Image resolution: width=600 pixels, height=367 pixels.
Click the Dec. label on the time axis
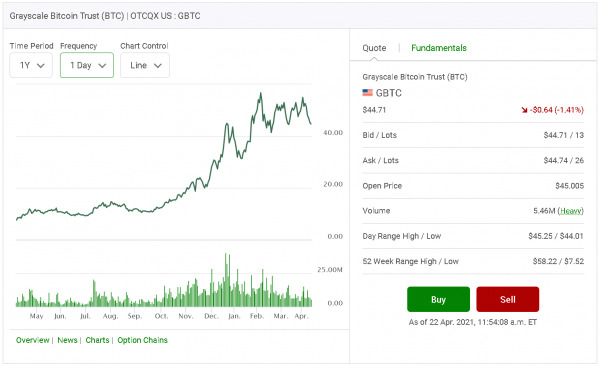coord(211,316)
